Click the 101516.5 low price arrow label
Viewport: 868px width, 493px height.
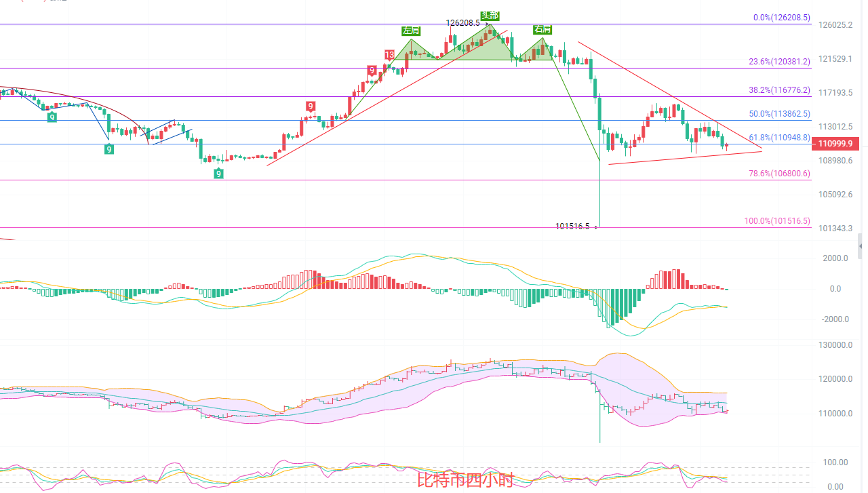pos(576,226)
